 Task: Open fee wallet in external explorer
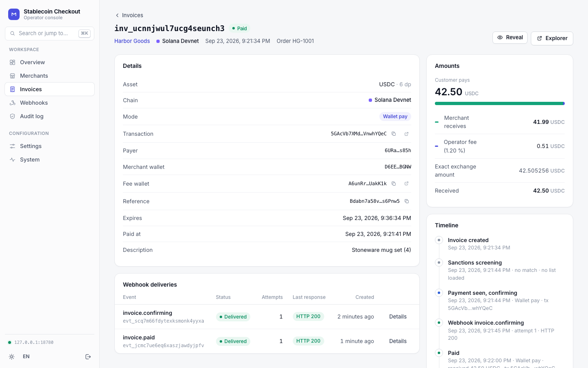coord(407,184)
